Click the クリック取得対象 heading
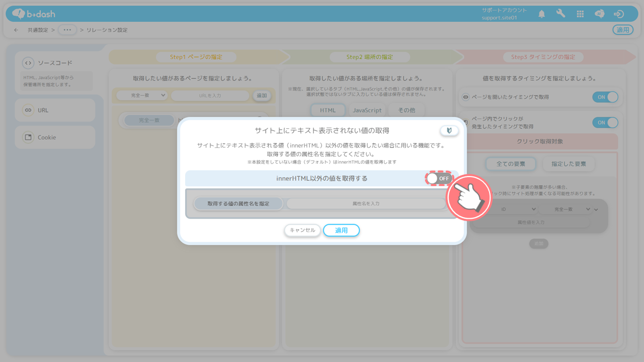The height and width of the screenshot is (362, 644). [539, 142]
